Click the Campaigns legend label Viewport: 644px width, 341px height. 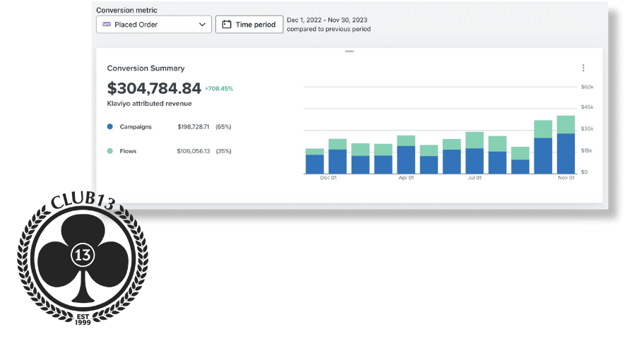click(136, 126)
